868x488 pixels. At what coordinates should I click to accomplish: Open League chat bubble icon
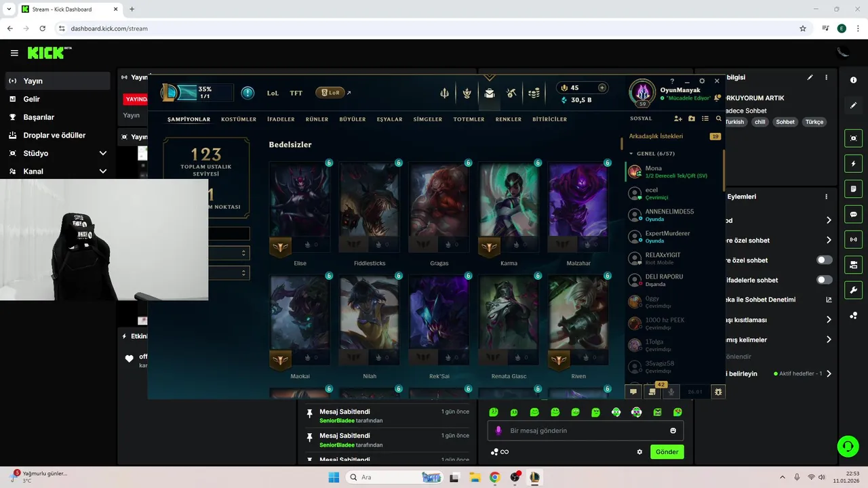click(633, 392)
